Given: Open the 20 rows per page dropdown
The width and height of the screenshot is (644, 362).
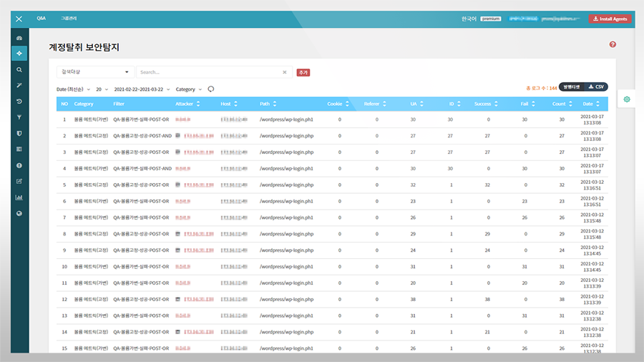Looking at the screenshot, I should pos(102,89).
